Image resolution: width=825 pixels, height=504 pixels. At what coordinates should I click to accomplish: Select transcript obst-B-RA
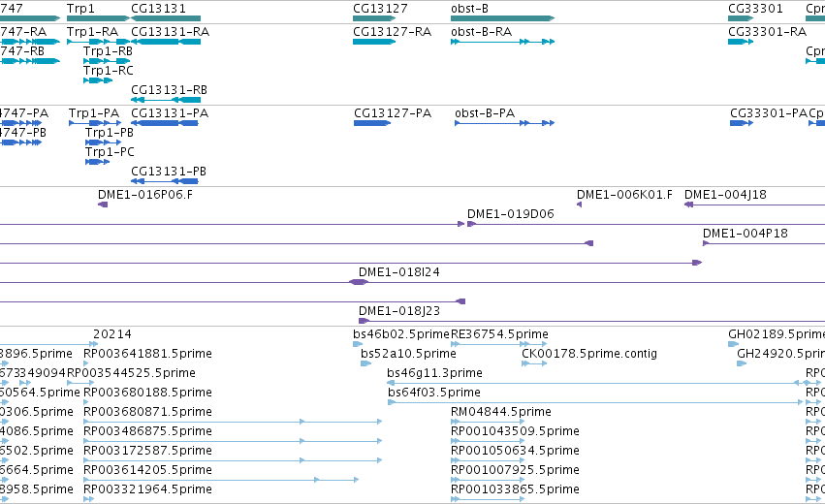[x=502, y=42]
